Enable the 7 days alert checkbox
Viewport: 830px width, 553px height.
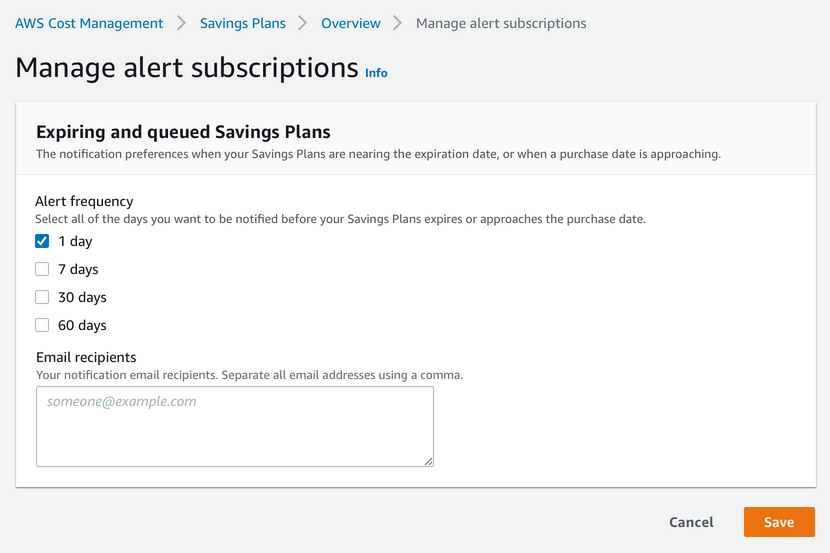(42, 269)
